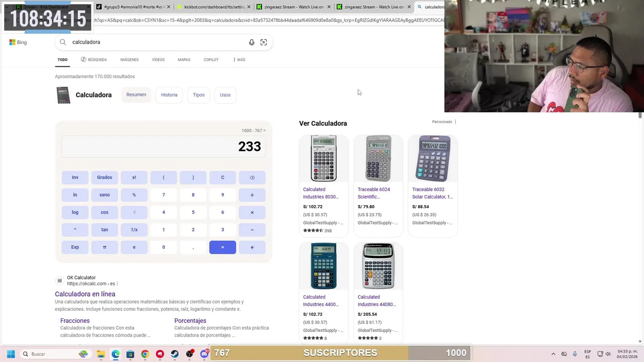Open Microsoft Store from the taskbar

tap(130, 354)
